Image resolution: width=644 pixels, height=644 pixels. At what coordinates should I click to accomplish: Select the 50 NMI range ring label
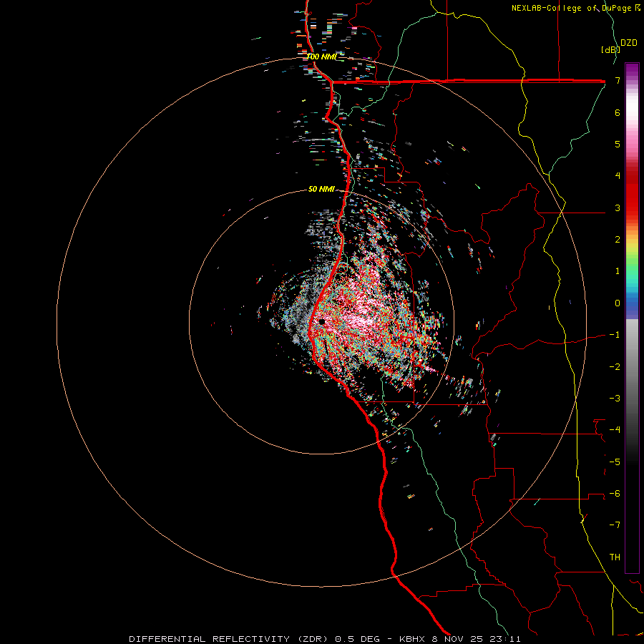pyautogui.click(x=321, y=189)
